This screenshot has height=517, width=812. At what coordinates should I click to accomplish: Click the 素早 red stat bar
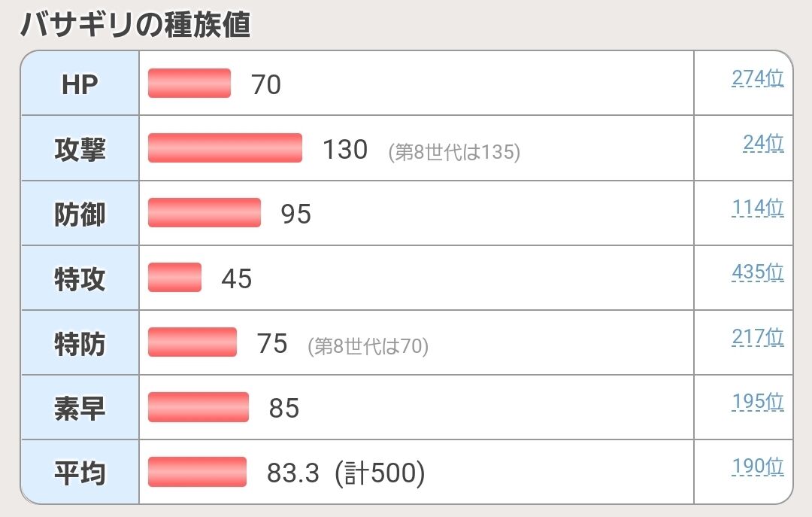198,407
